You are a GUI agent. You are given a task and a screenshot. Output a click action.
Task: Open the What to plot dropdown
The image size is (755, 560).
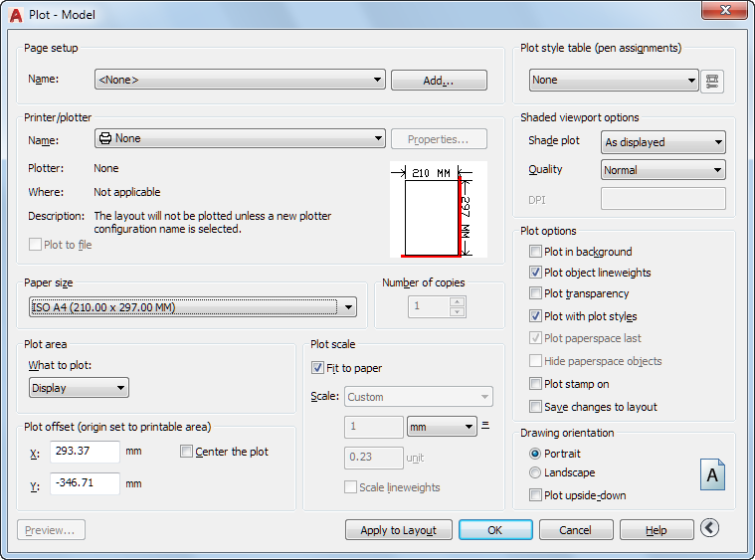pyautogui.click(x=80, y=388)
